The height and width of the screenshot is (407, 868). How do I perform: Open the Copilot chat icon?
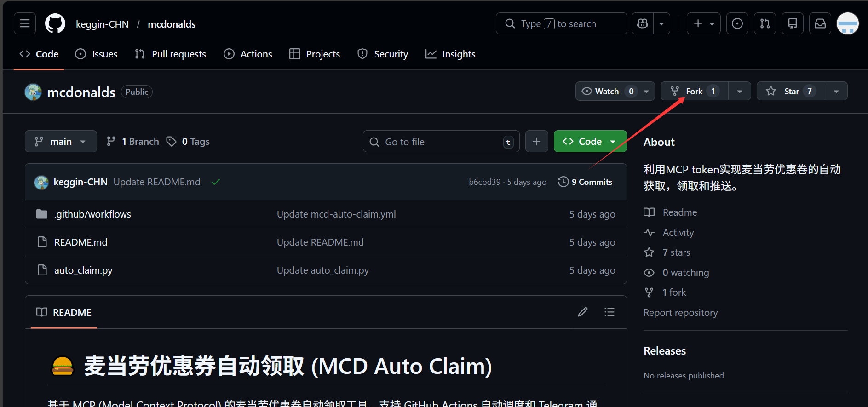(x=643, y=23)
